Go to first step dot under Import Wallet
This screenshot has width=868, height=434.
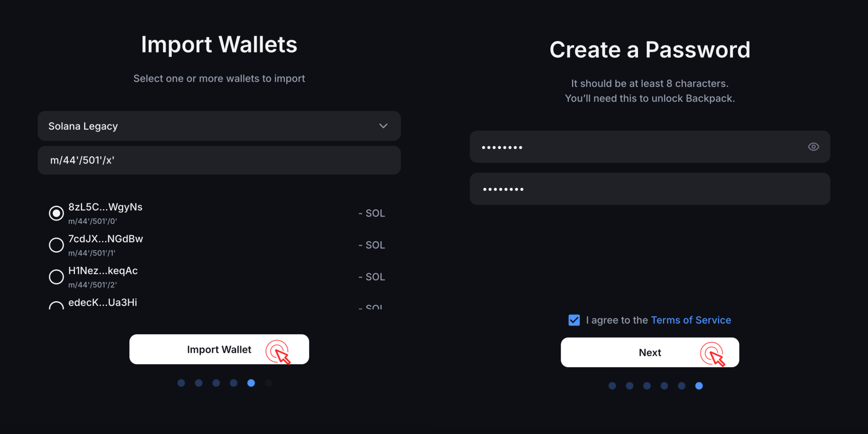[181, 383]
